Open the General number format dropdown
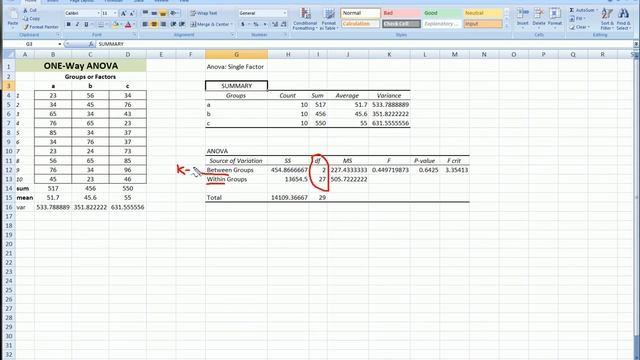640x360 pixels. pos(284,13)
